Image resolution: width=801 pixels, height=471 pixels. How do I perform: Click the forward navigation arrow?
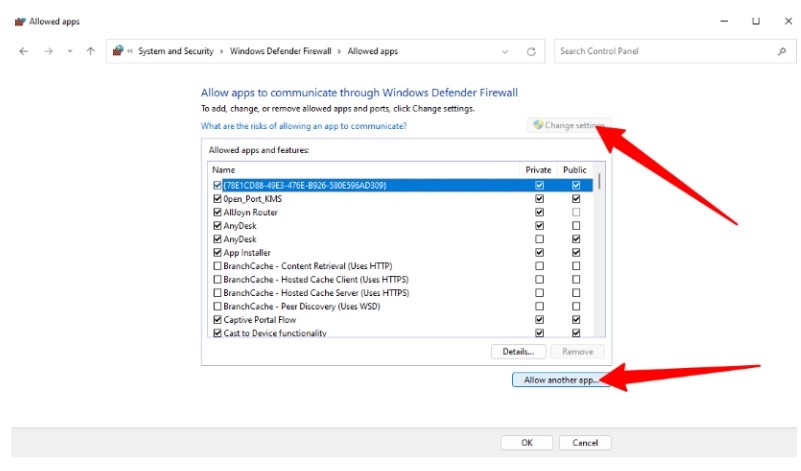(x=49, y=51)
